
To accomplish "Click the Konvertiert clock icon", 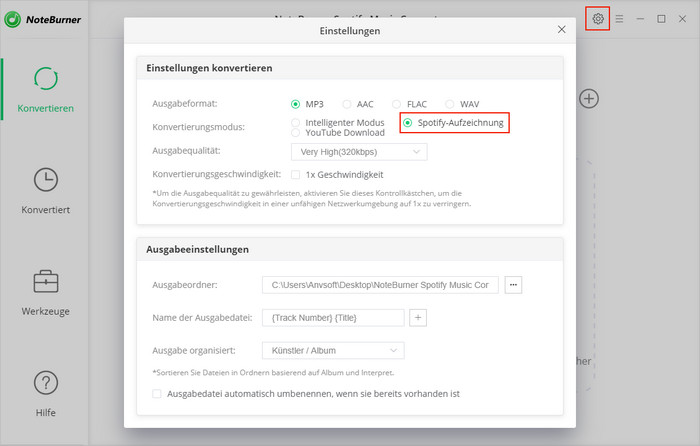I will [x=45, y=180].
